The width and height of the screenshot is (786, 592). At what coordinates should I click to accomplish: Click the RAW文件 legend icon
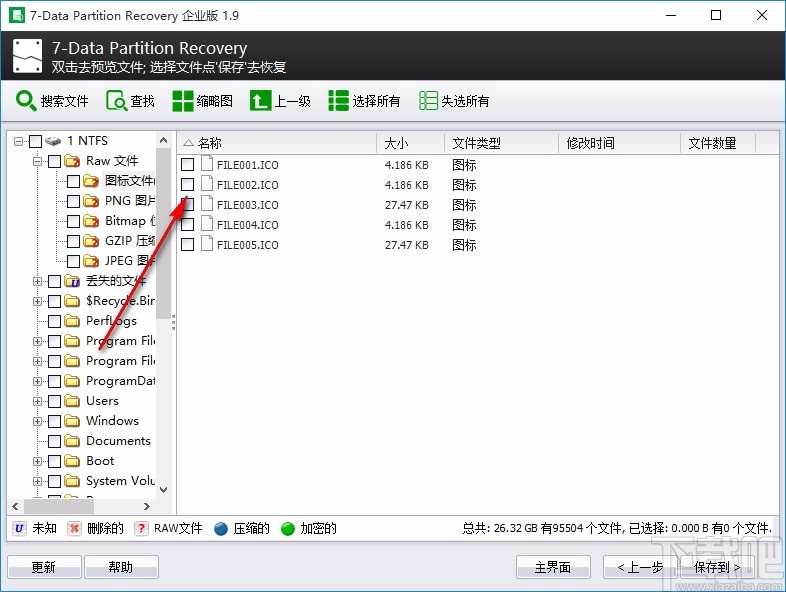tap(141, 528)
